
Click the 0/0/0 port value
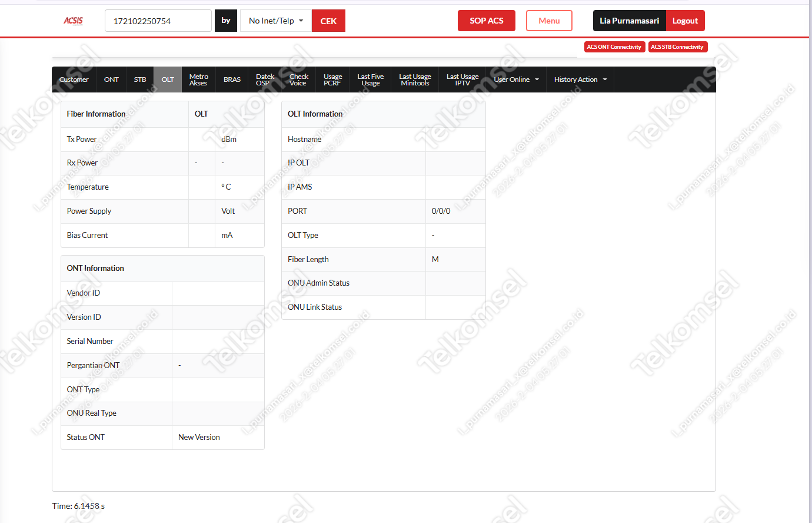click(x=441, y=211)
